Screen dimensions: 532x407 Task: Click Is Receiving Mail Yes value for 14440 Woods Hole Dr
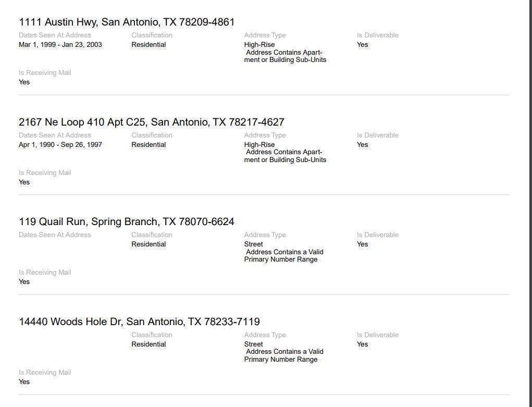point(24,382)
